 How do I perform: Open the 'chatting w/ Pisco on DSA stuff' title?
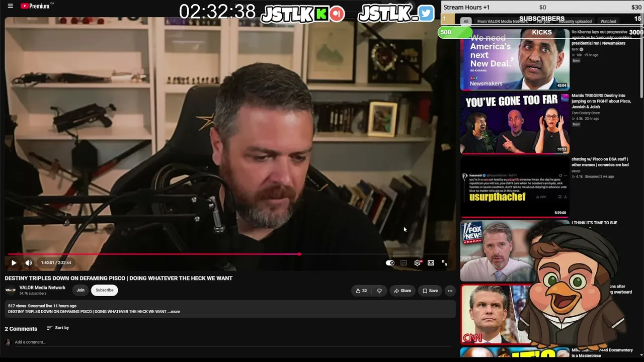point(600,162)
